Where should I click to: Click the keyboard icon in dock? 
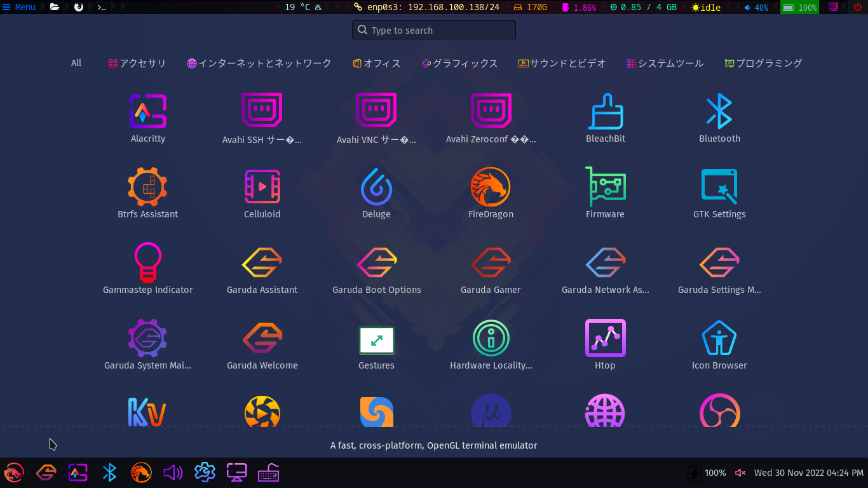(268, 473)
